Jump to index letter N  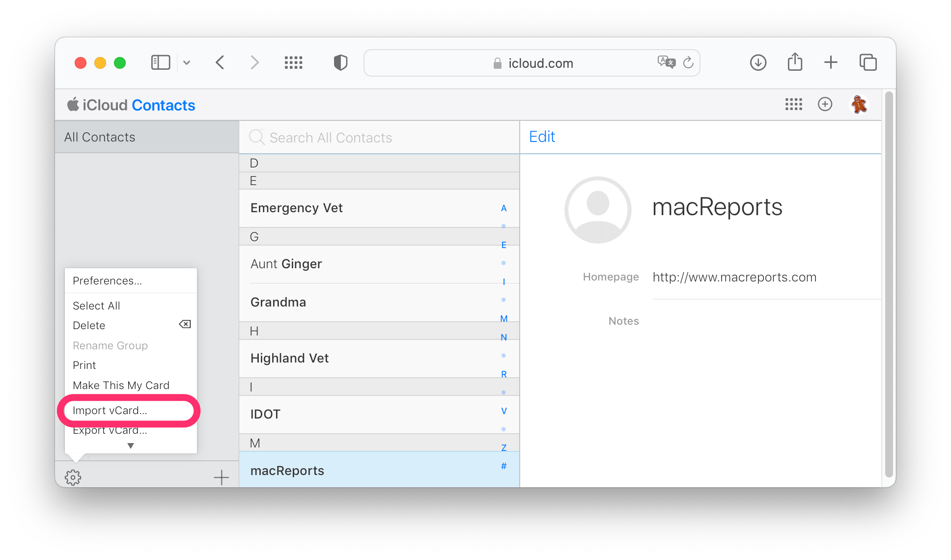tap(503, 337)
